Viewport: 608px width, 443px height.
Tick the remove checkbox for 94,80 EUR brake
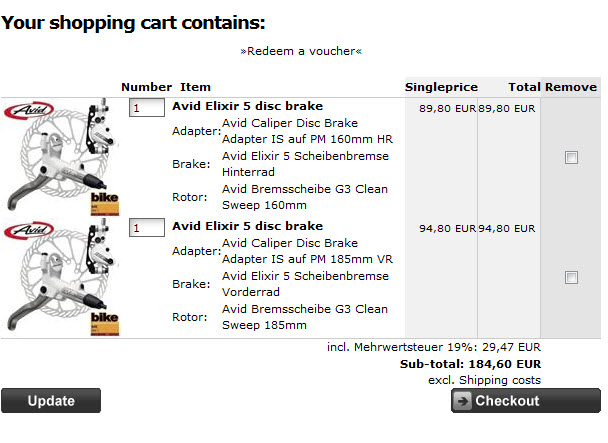[571, 277]
